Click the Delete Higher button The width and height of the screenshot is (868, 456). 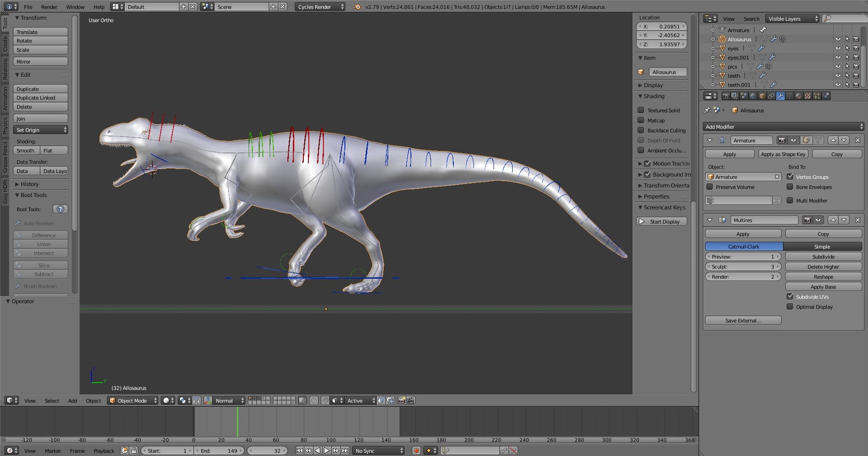pyautogui.click(x=823, y=267)
